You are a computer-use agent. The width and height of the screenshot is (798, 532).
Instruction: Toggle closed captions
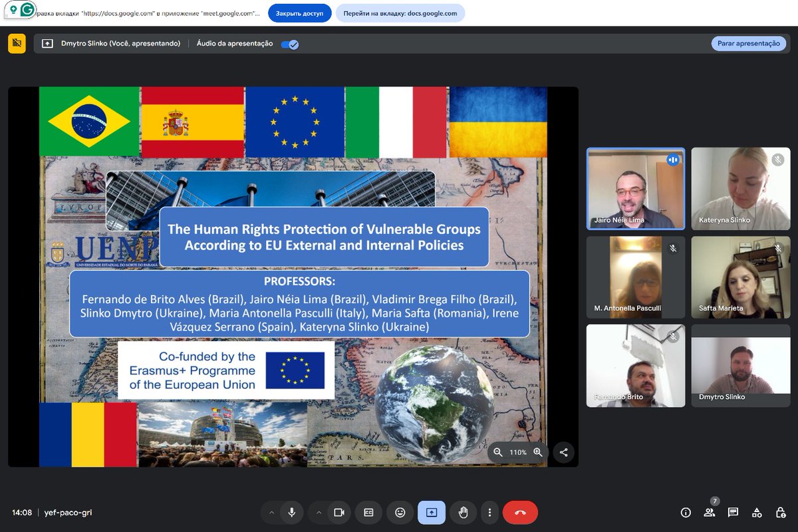(x=368, y=512)
